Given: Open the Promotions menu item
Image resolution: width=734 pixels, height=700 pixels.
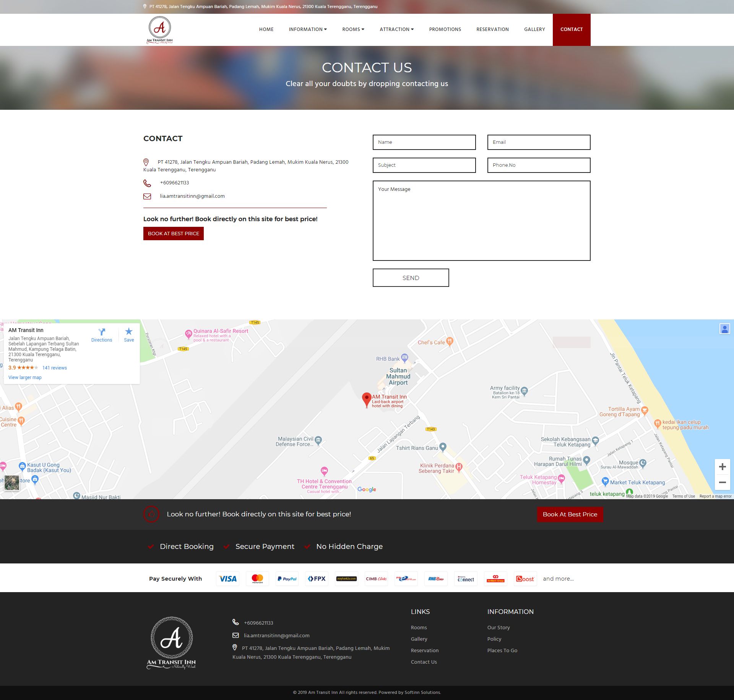Looking at the screenshot, I should [x=445, y=29].
